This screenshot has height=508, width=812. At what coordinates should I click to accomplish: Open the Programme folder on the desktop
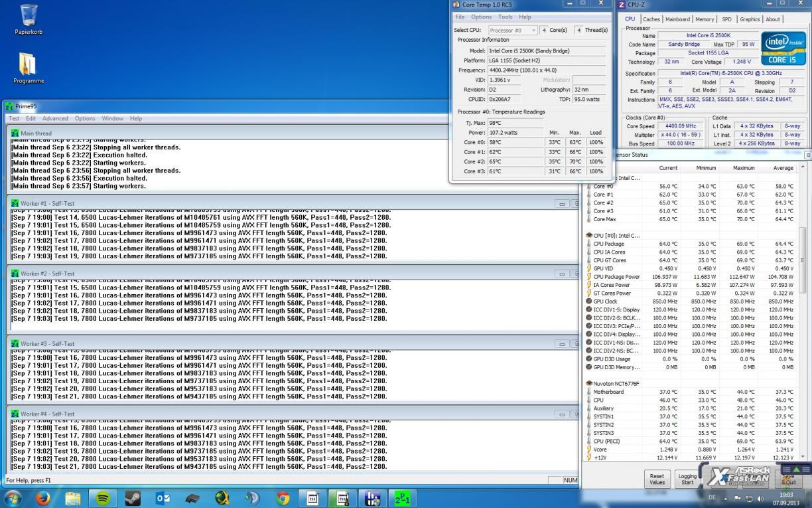(x=29, y=68)
